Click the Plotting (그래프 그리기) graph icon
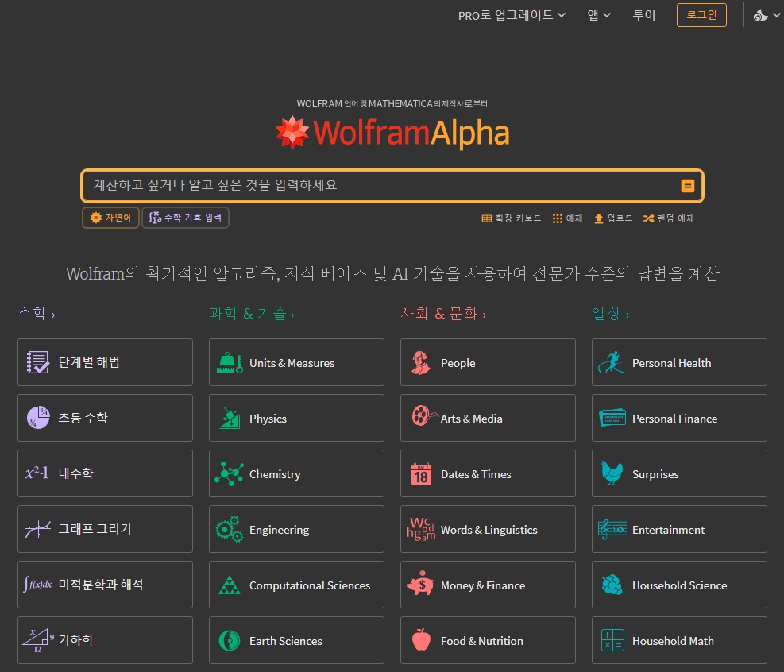The height and width of the screenshot is (672, 784). click(x=38, y=529)
